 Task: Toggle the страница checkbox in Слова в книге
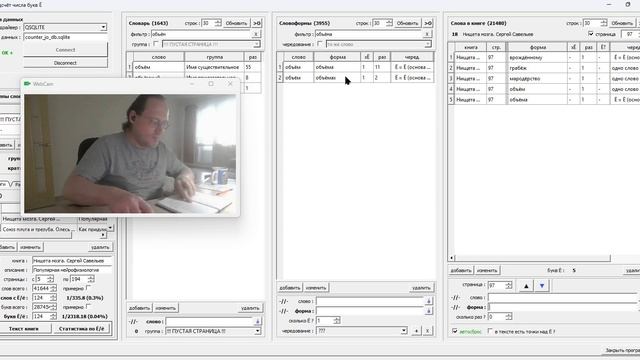click(591, 34)
